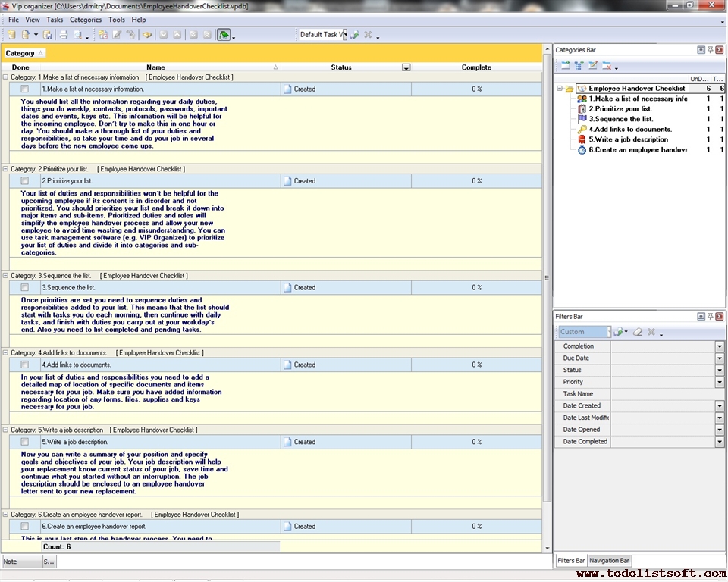
Task: Pin the Filters Bar using the pushpin icon
Action: pos(711,316)
